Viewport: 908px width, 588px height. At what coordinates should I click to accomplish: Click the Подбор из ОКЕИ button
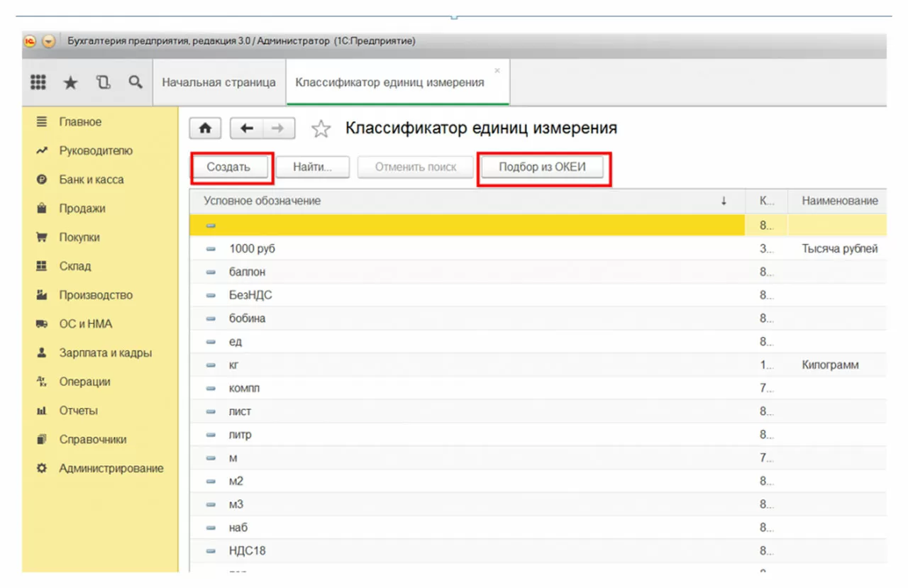click(542, 167)
